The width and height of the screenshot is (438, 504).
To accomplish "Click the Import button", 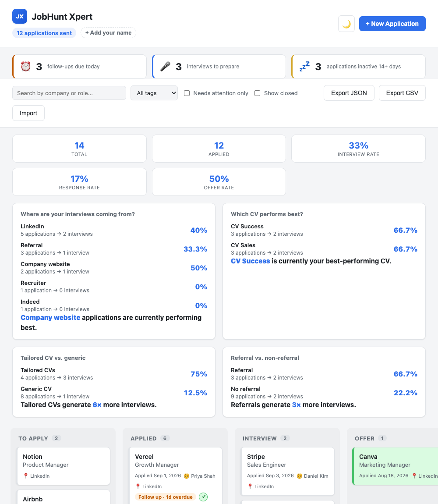I will point(28,113).
